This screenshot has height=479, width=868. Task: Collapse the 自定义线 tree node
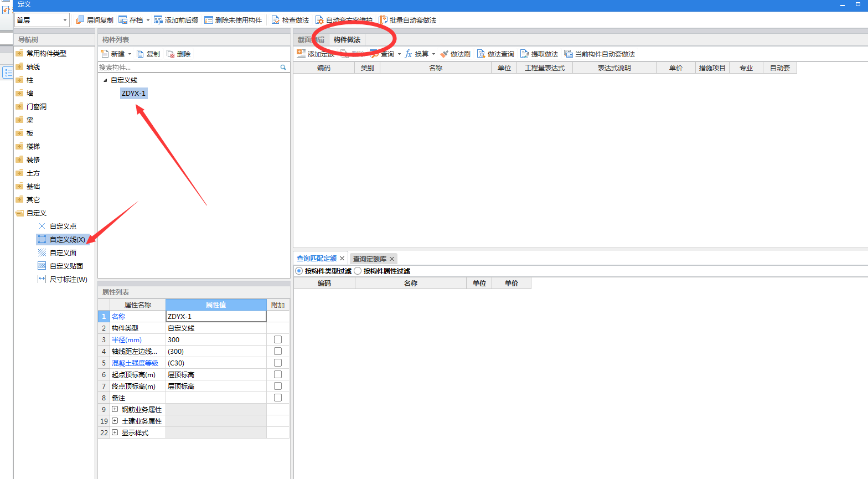(x=105, y=80)
